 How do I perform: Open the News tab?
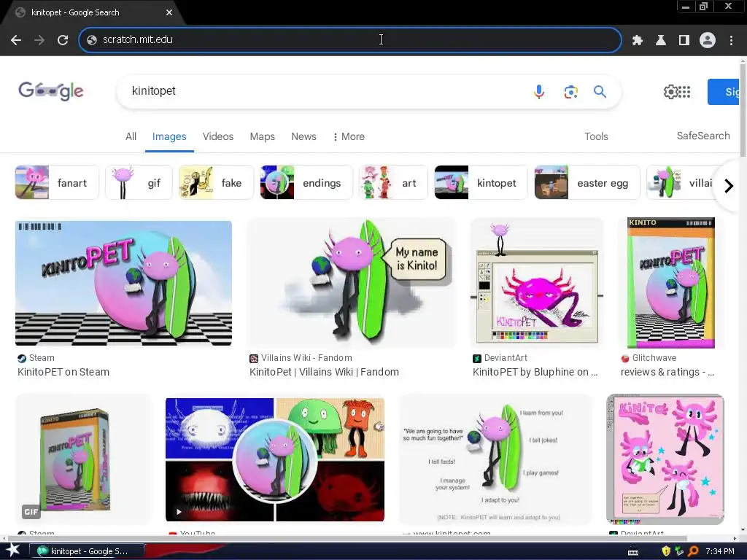click(x=303, y=136)
